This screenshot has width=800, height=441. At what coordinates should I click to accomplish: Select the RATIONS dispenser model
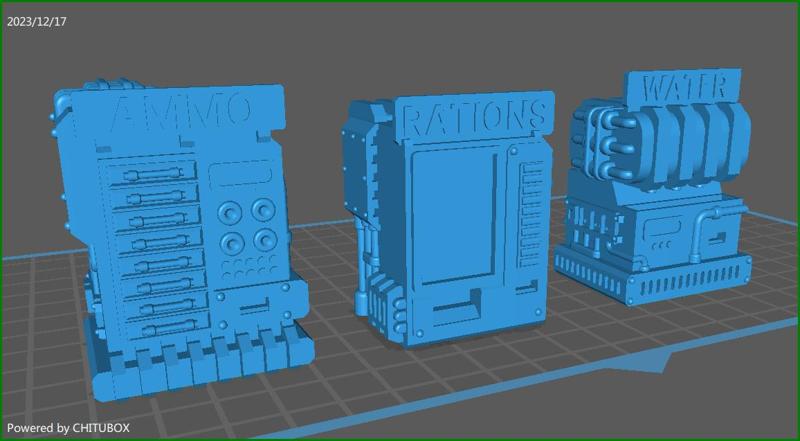[446, 219]
